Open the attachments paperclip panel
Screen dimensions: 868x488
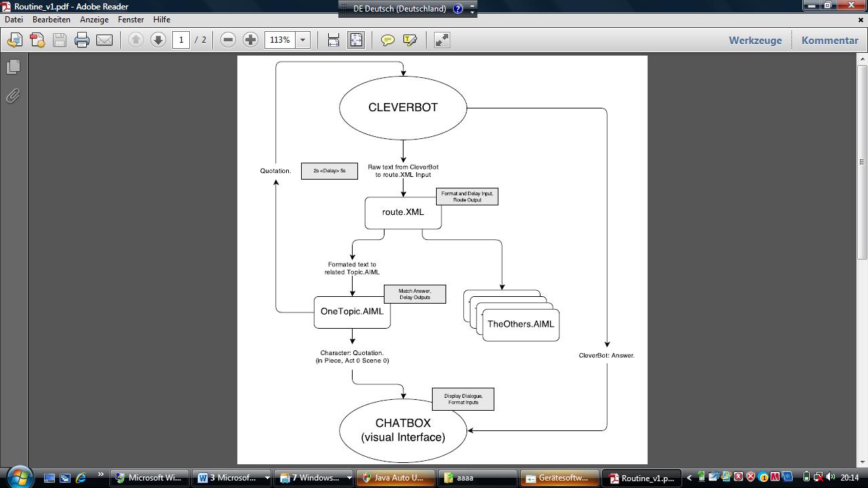[x=13, y=96]
